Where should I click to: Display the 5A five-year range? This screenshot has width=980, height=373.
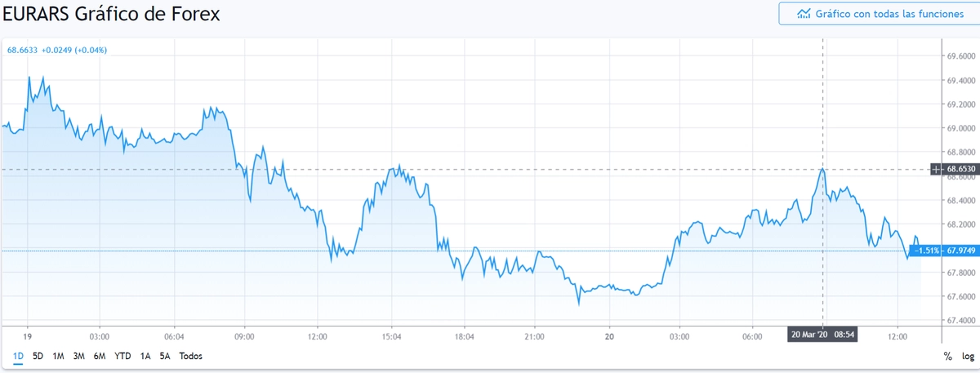pyautogui.click(x=165, y=356)
